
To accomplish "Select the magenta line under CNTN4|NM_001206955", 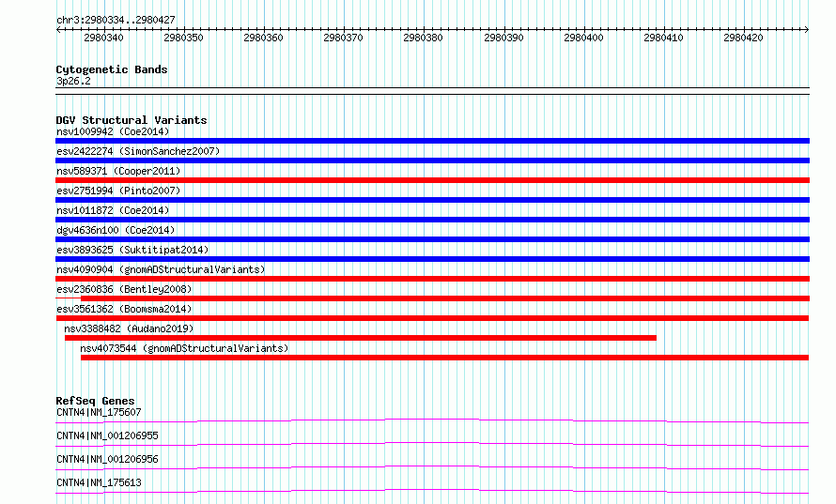I will [432, 444].
